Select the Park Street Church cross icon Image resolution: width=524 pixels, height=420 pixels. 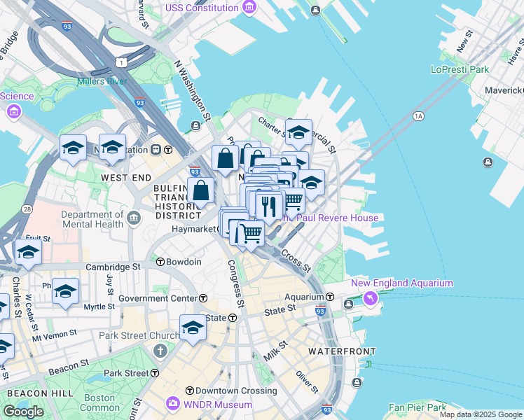160,351
